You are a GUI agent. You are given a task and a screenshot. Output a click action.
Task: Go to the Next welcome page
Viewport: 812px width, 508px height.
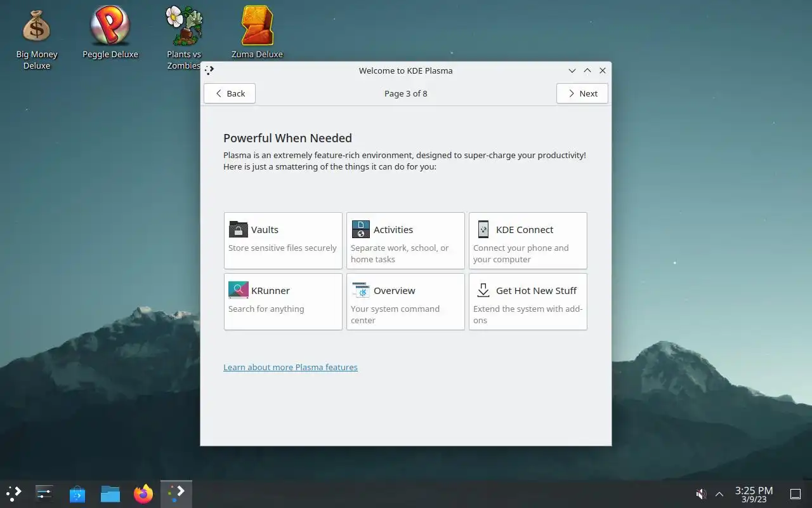(582, 93)
